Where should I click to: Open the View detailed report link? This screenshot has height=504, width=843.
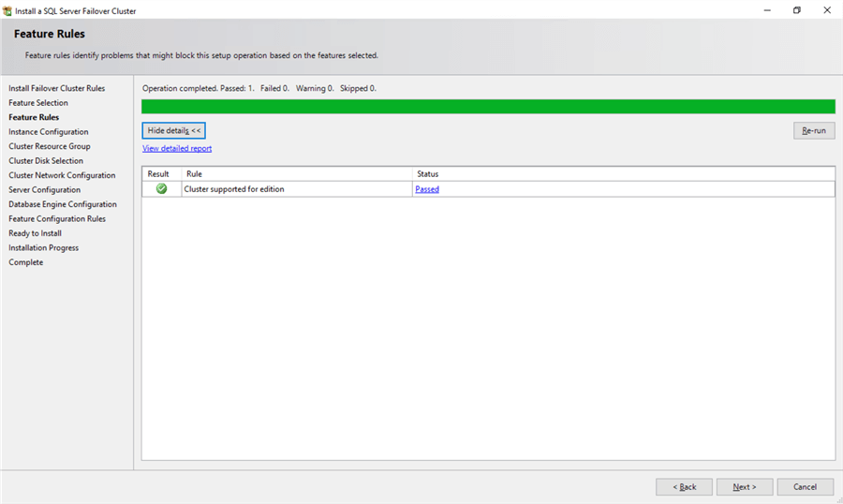(x=177, y=148)
